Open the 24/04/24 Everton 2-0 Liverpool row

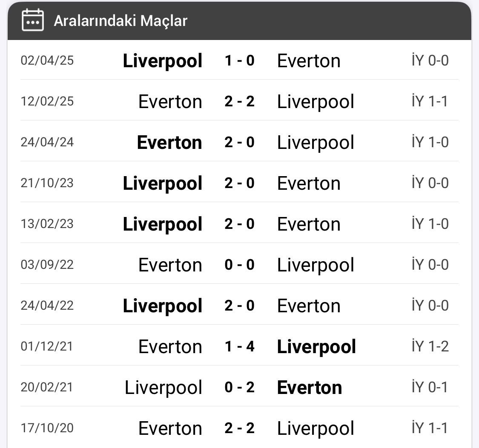pos(239,142)
